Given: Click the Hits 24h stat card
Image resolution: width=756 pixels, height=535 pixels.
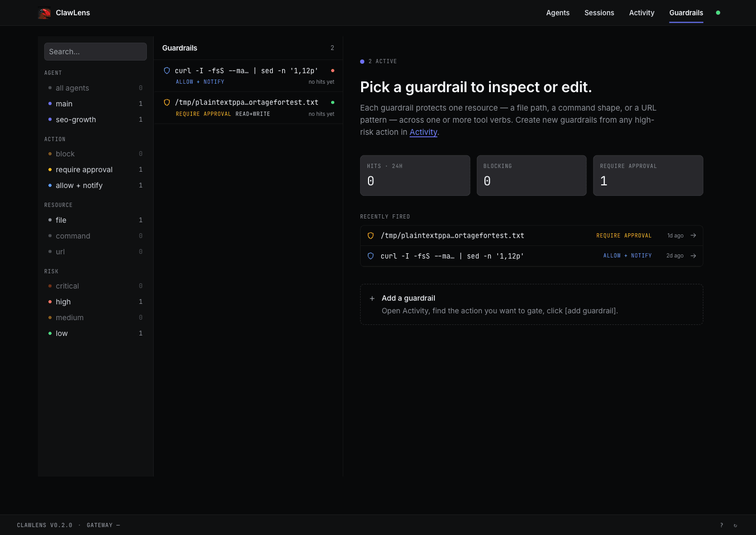Looking at the screenshot, I should [x=415, y=175].
